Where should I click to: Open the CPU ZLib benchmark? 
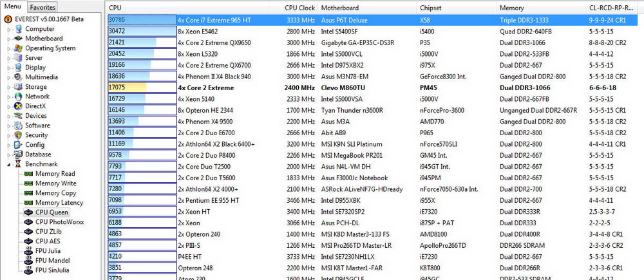point(48,232)
